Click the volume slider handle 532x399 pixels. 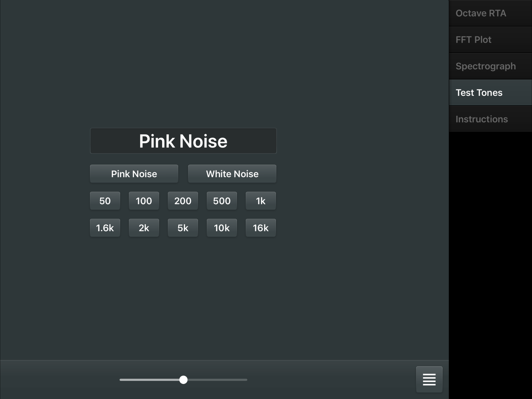[x=183, y=380]
